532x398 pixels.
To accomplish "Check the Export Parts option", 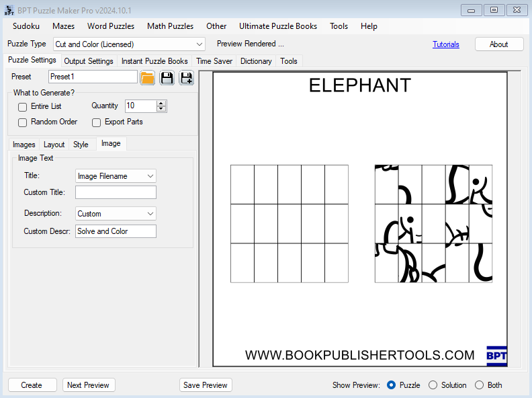I will point(97,122).
